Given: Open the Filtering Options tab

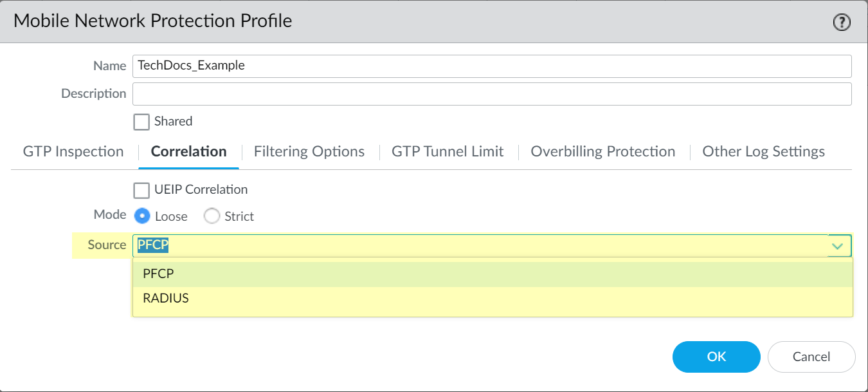Looking at the screenshot, I should [309, 152].
